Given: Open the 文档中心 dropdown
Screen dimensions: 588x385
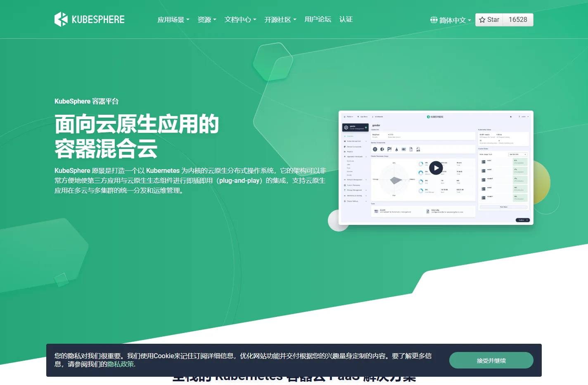Looking at the screenshot, I should (x=240, y=19).
